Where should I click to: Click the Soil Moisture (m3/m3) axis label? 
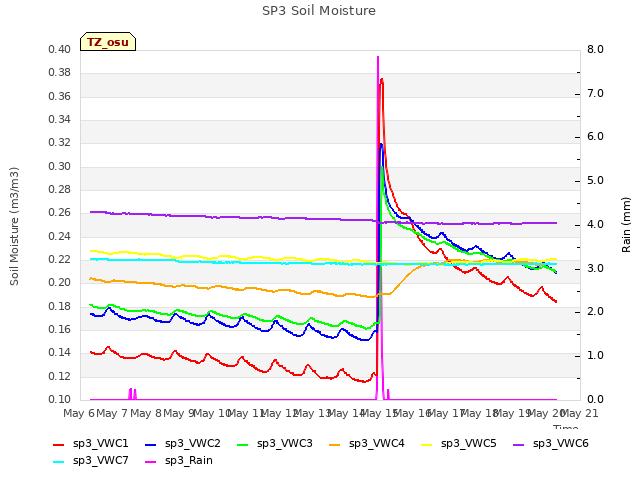click(x=14, y=226)
